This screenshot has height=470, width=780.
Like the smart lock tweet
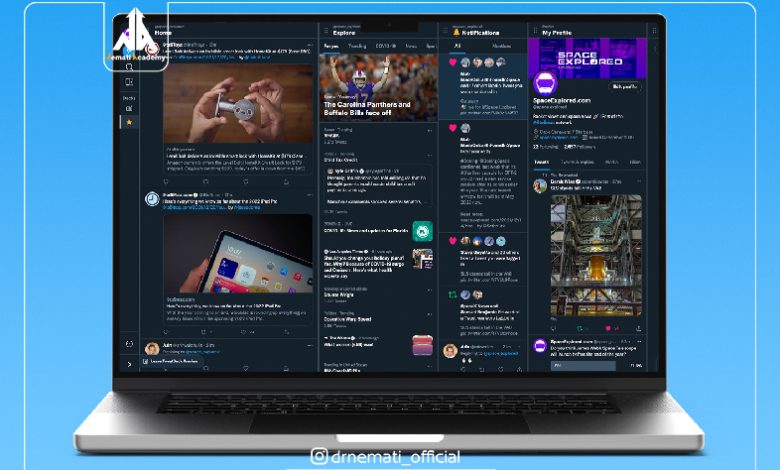pos(246,182)
